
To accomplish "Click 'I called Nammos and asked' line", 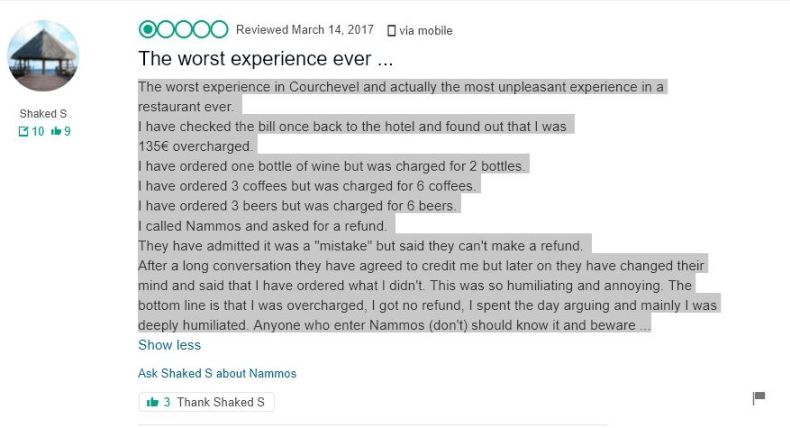I will (264, 225).
